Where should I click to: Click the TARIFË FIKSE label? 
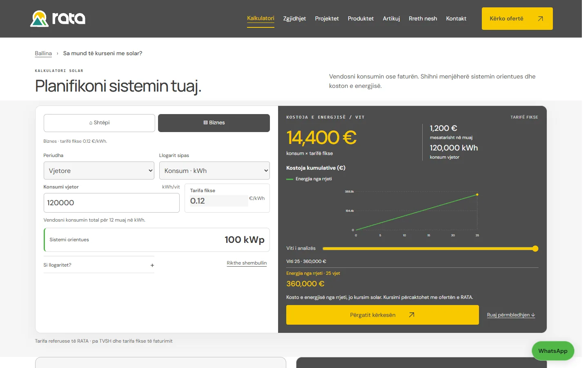[x=524, y=117]
